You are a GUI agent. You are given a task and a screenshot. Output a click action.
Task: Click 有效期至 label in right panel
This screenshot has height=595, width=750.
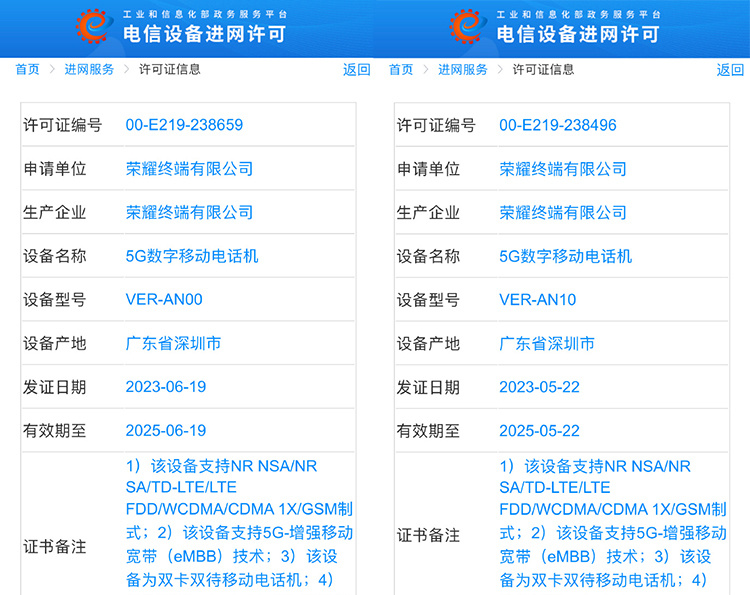(428, 431)
